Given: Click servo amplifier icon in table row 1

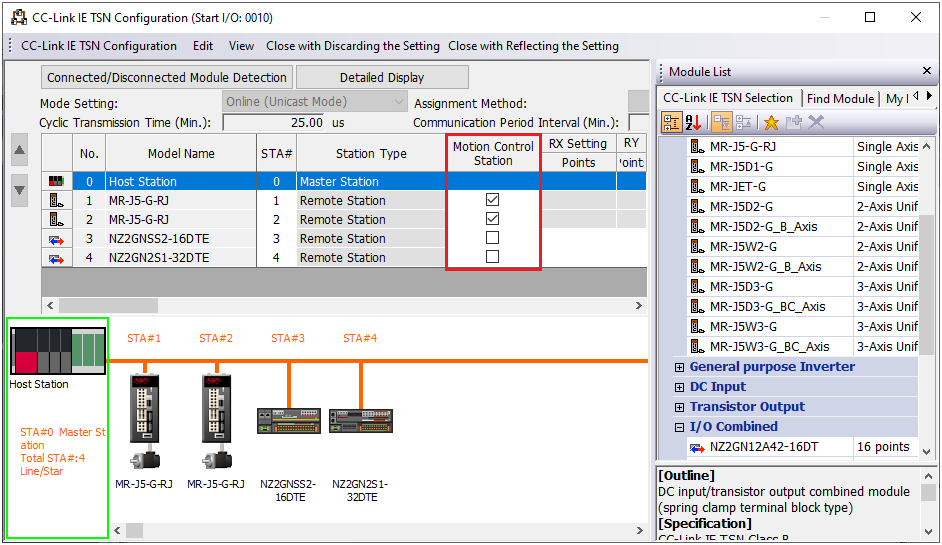Looking at the screenshot, I should click(x=56, y=201).
